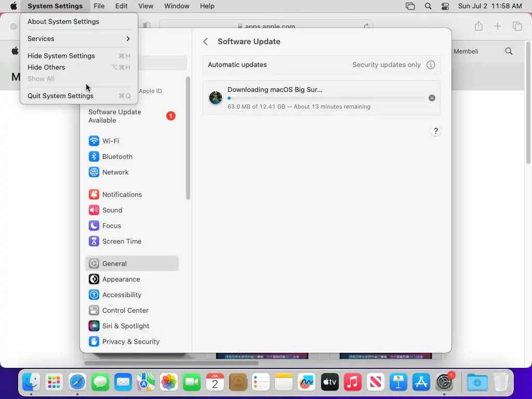Click the Safari Share button

click(x=478, y=26)
